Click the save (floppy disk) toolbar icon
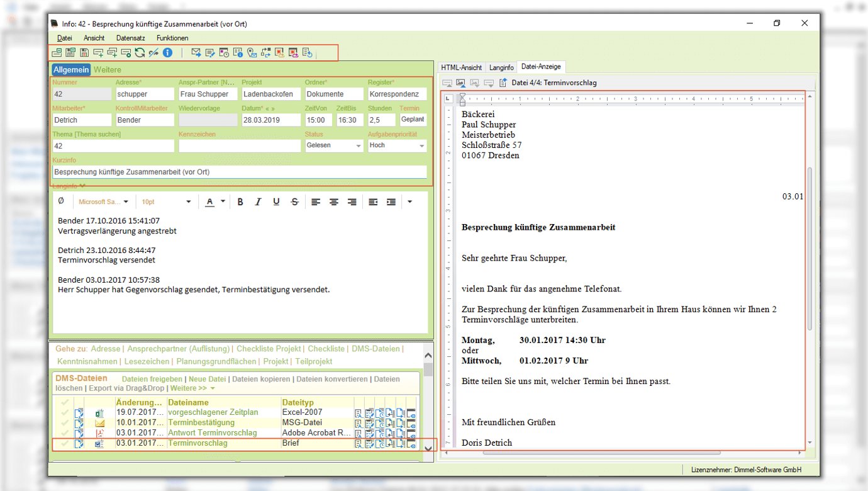This screenshot has height=491, width=868. pos(84,53)
